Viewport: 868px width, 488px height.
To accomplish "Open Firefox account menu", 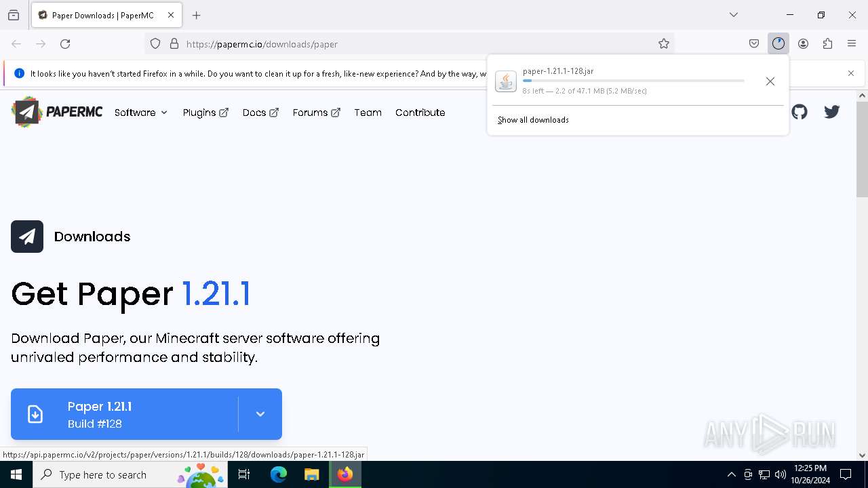I will click(x=803, y=44).
